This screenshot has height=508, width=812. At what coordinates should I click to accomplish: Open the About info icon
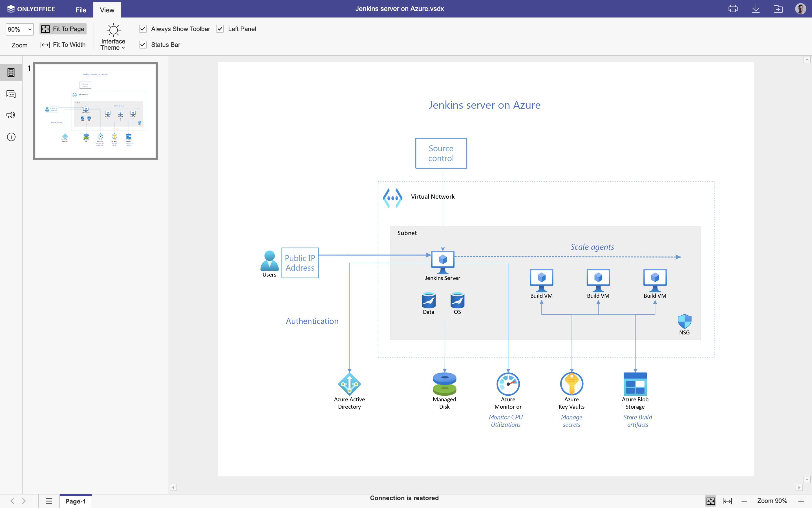click(11, 137)
